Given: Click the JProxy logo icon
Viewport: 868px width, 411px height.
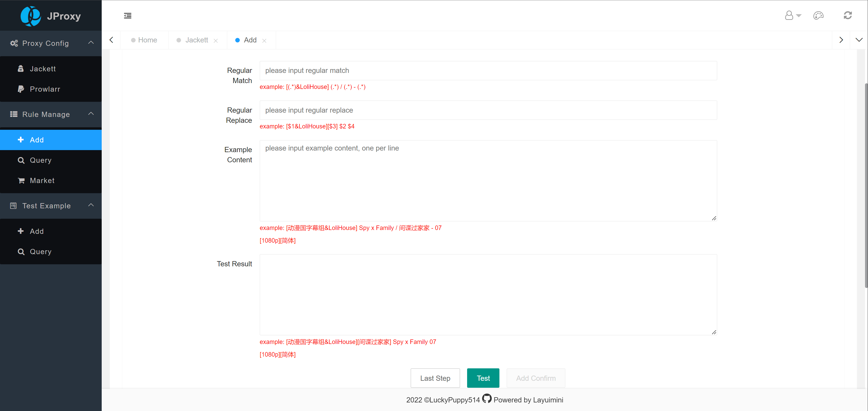Looking at the screenshot, I should [x=31, y=16].
